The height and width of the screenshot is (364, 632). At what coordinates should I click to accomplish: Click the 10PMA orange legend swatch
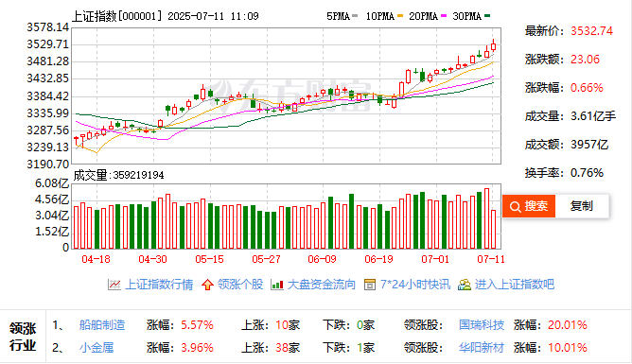(x=400, y=16)
